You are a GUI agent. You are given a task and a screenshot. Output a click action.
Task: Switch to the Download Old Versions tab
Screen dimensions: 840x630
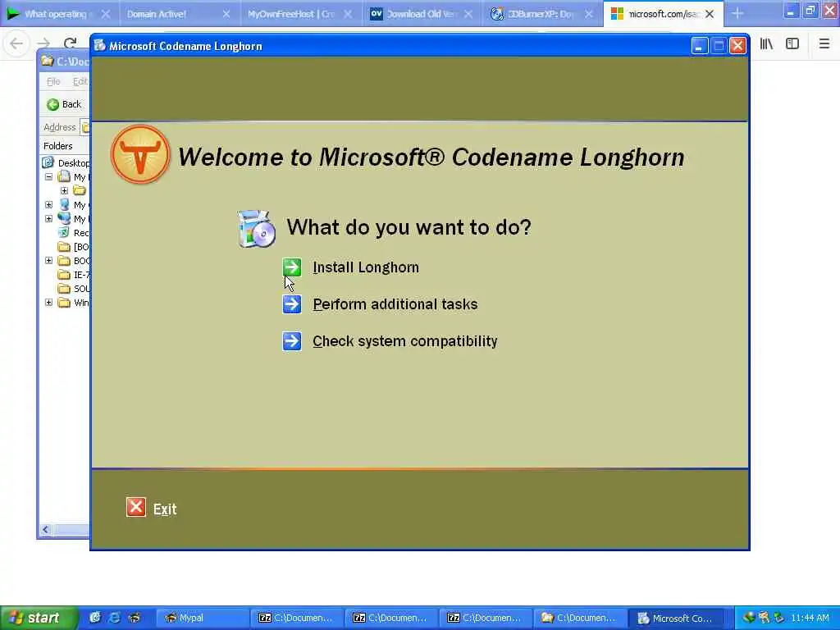tap(420, 14)
